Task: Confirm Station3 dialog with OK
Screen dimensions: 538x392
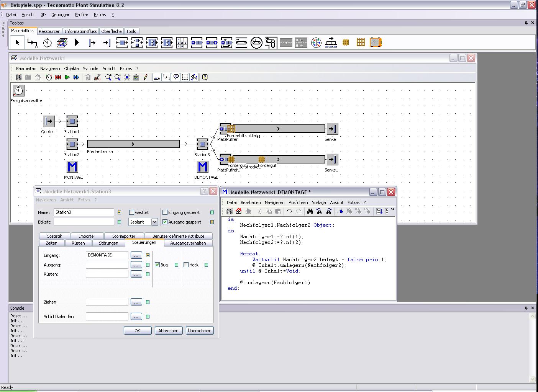Action: tap(137, 331)
